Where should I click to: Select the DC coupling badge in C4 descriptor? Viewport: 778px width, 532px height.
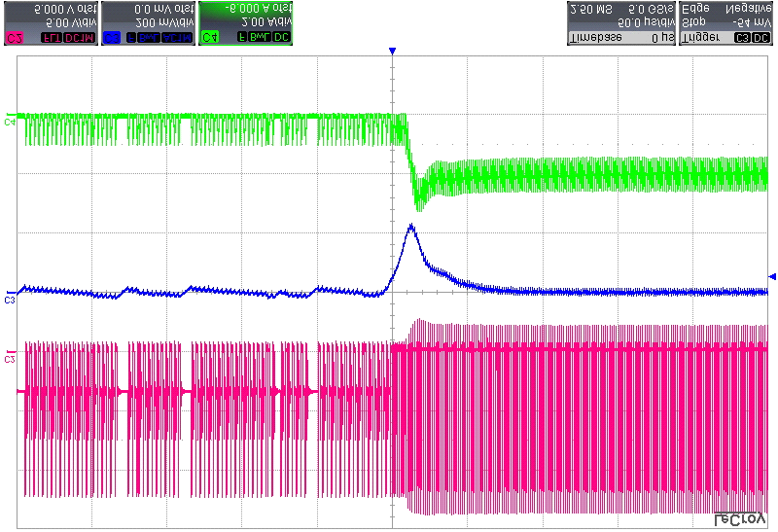[281, 37]
